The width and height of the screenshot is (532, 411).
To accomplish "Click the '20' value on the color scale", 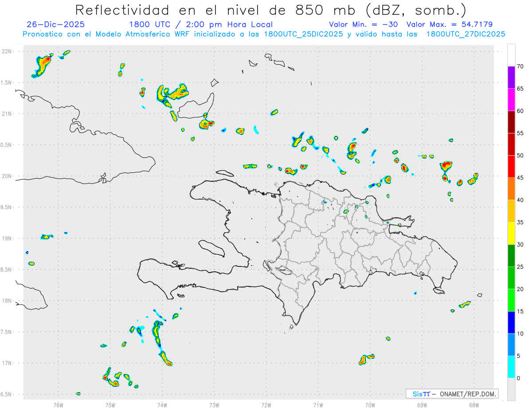I will click(520, 289).
